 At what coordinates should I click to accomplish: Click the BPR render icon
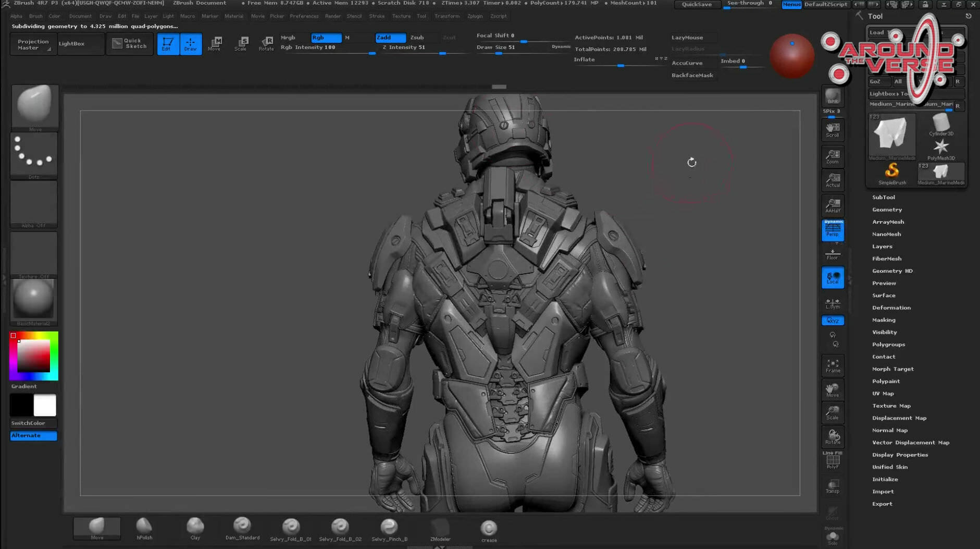pyautogui.click(x=833, y=97)
